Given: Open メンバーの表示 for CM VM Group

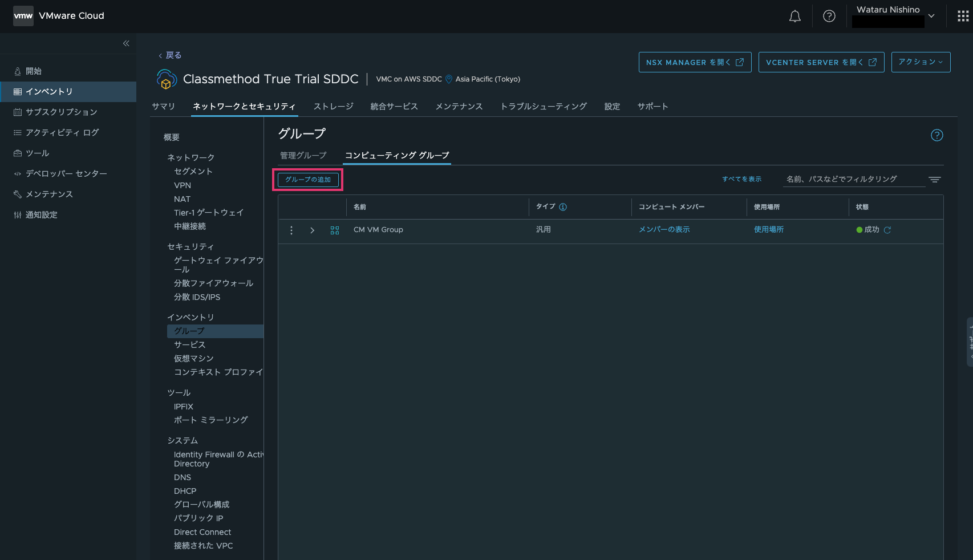Looking at the screenshot, I should pos(664,230).
